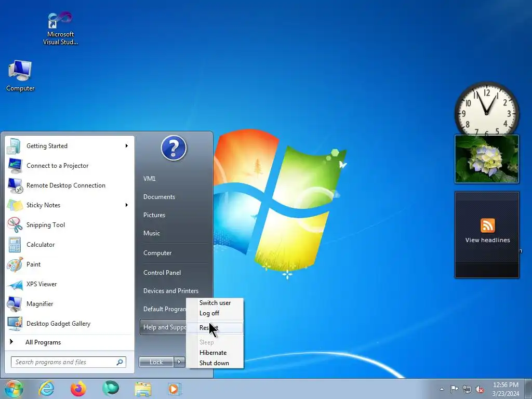Open the network tray icon

coord(467,389)
